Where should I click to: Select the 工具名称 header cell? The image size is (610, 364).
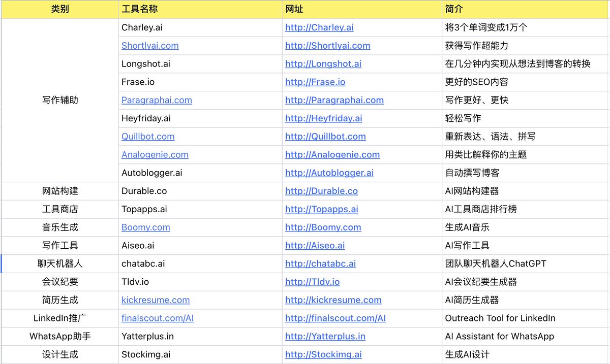click(x=200, y=9)
